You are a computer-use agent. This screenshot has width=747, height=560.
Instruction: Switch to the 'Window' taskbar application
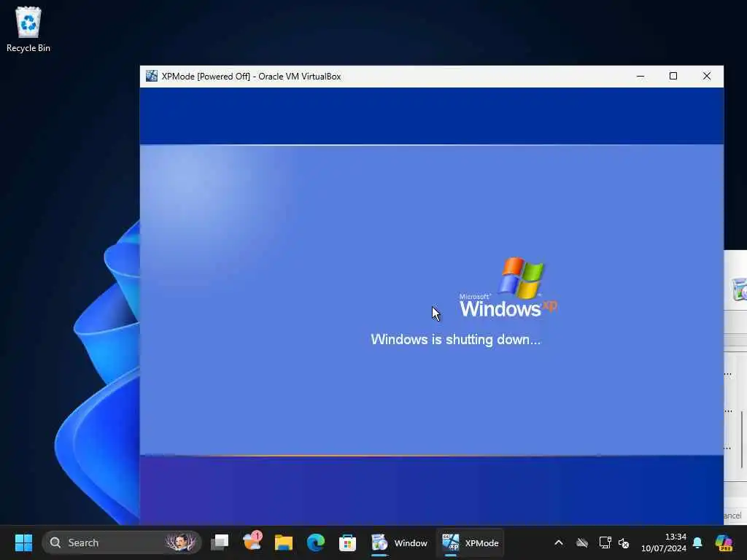[399, 542]
